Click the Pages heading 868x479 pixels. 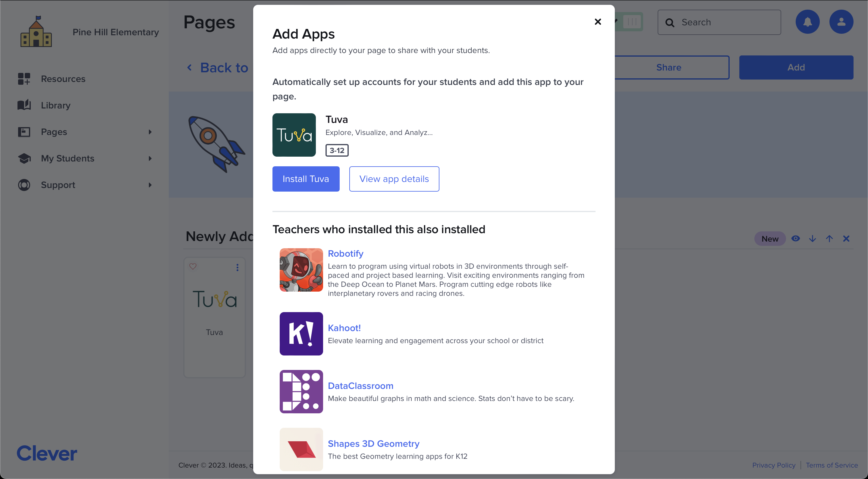coord(209,23)
